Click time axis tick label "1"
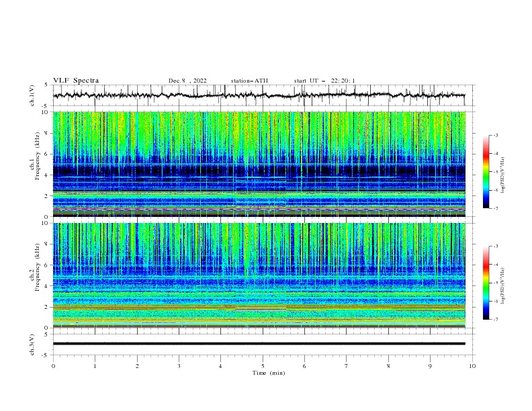 point(95,366)
